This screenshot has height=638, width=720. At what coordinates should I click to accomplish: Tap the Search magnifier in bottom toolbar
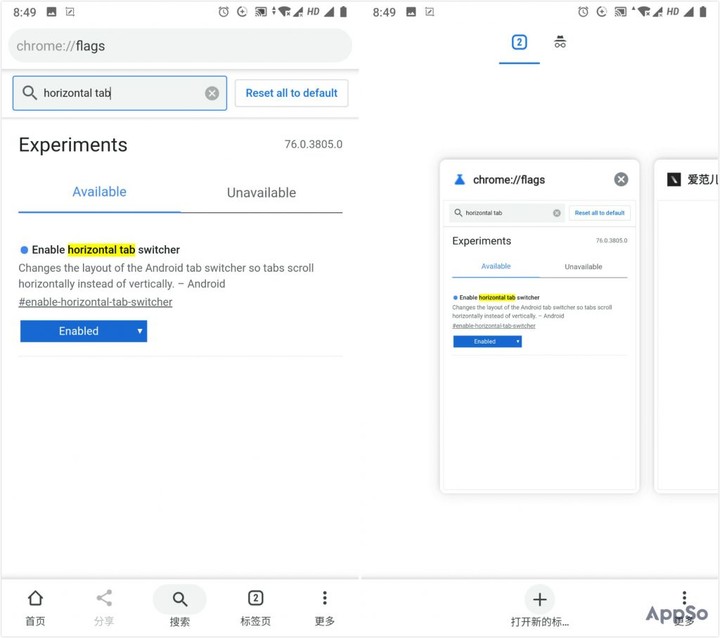click(x=180, y=600)
